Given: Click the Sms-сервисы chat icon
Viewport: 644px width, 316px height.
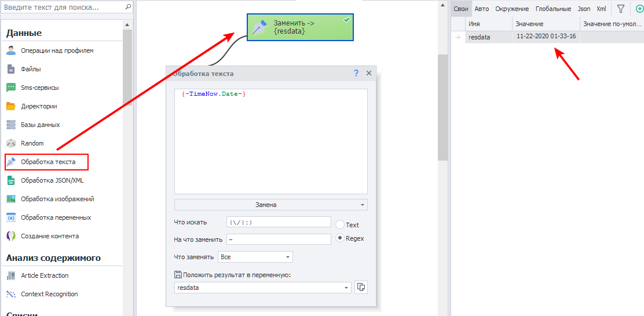Looking at the screenshot, I should 11,88.
